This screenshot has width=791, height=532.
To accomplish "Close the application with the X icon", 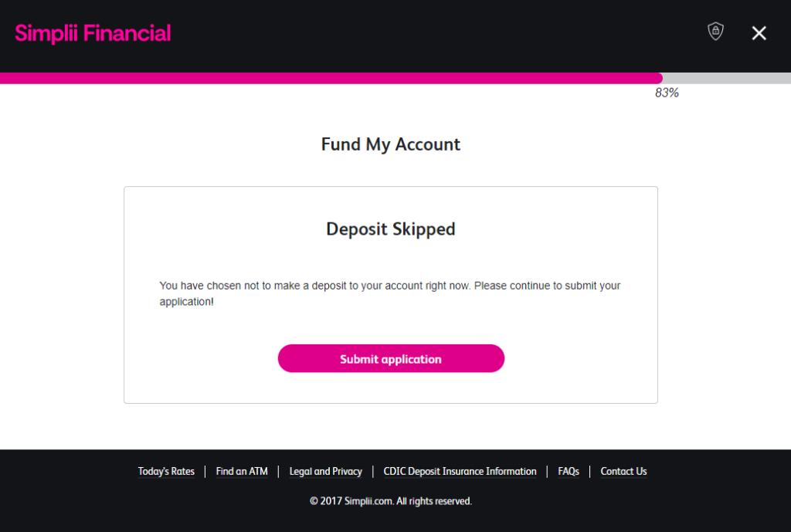I will pos(759,32).
